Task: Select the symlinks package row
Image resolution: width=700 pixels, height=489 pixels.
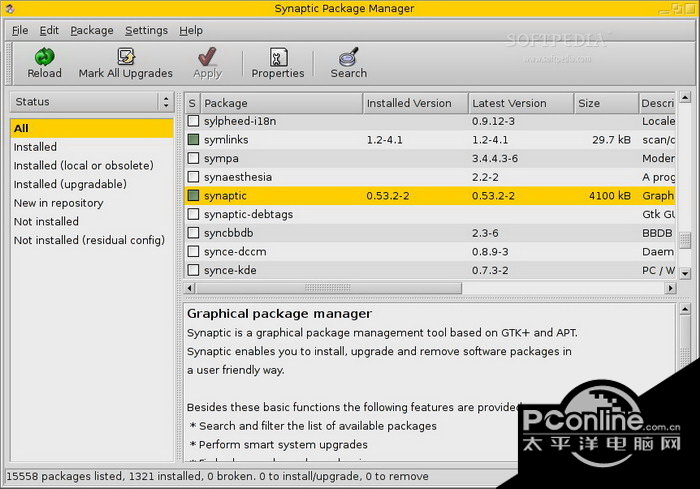Action: click(x=430, y=140)
